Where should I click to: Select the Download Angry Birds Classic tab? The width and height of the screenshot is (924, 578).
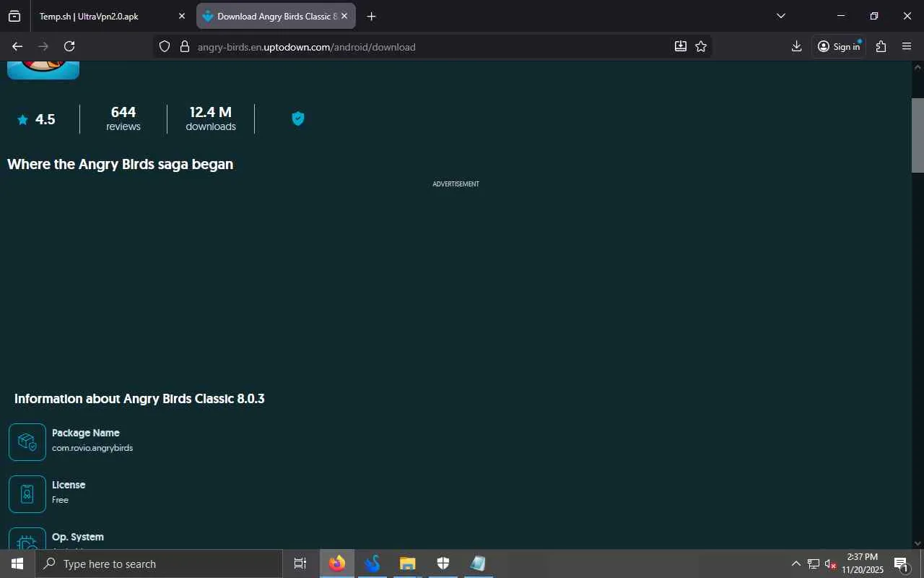coord(276,16)
